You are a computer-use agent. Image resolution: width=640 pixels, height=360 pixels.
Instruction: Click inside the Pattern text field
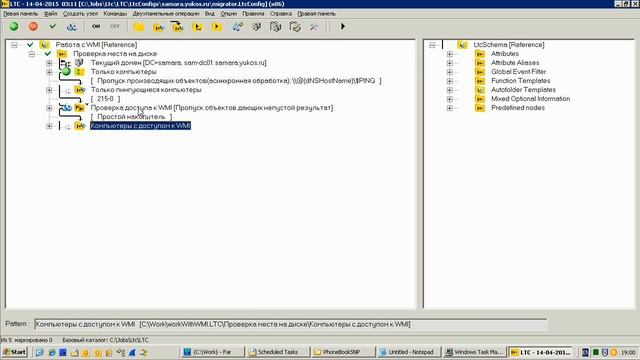pos(291,324)
